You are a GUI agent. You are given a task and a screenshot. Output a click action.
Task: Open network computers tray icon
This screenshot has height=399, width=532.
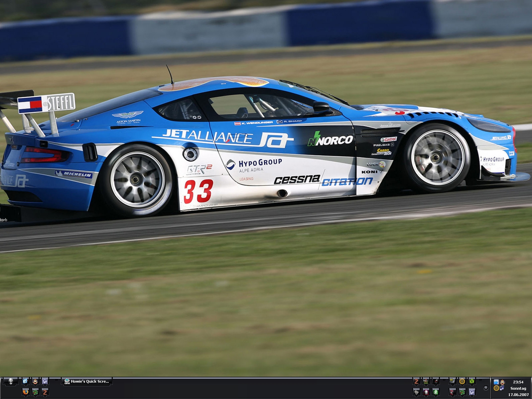pos(502,388)
